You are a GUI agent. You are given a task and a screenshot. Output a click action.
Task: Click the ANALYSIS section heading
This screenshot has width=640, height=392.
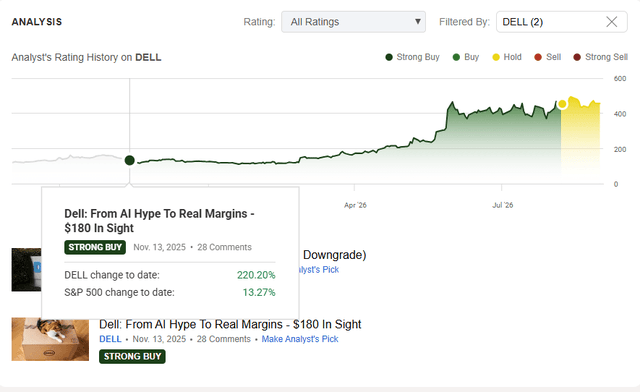37,22
